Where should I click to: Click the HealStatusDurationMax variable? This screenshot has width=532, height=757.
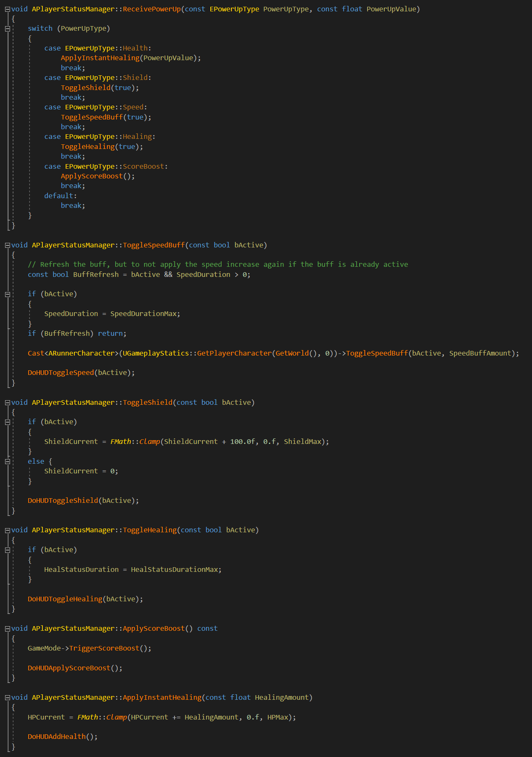(175, 570)
